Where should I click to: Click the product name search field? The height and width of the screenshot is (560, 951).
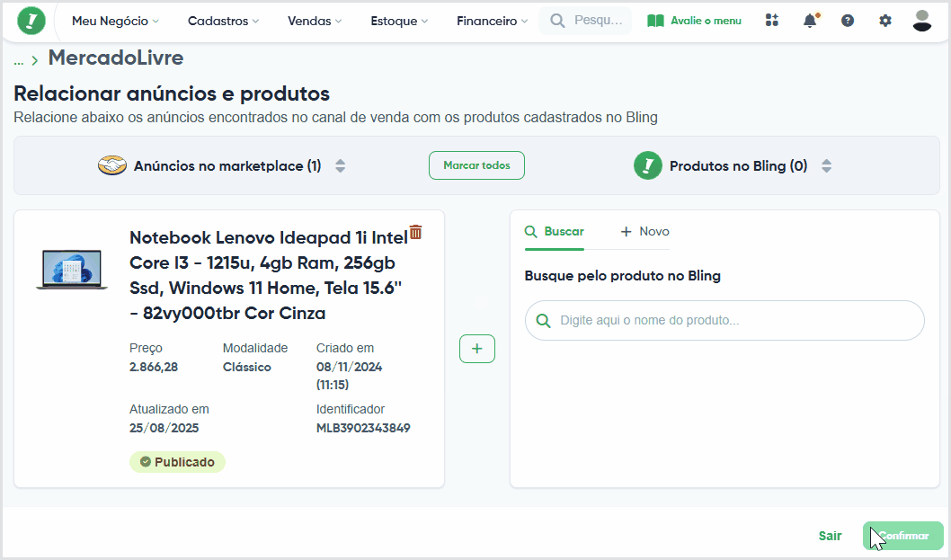point(724,320)
